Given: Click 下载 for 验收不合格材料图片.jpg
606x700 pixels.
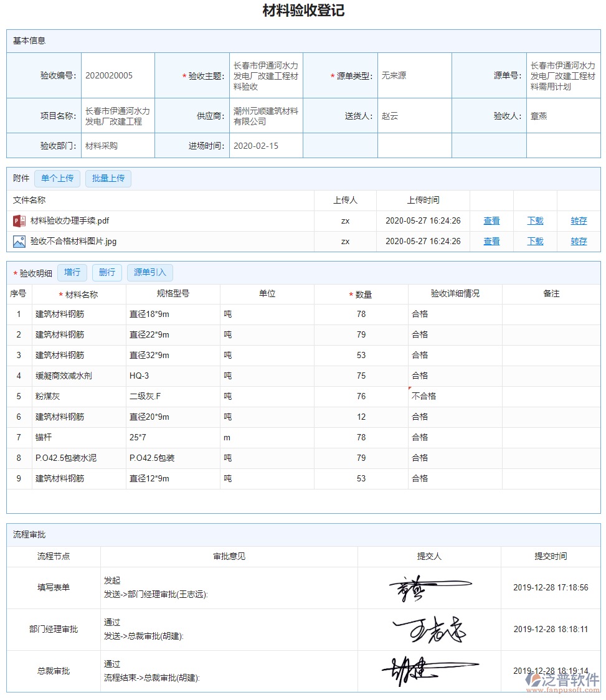Looking at the screenshot, I should tap(535, 241).
